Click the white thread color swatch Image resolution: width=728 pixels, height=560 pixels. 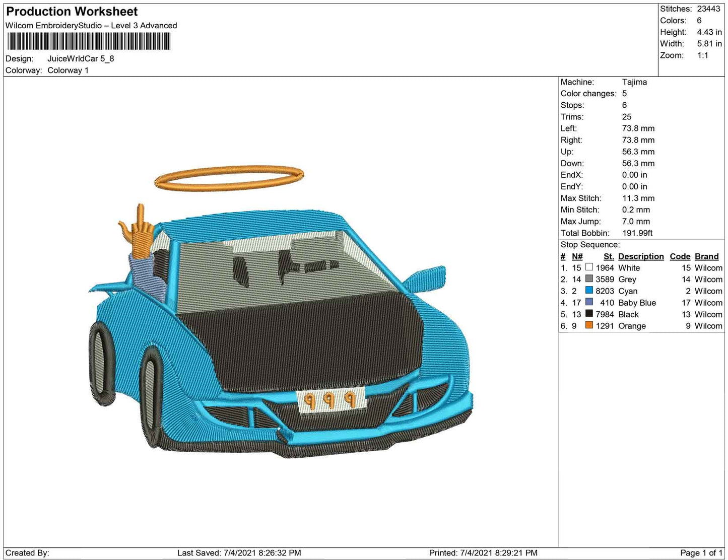tap(589, 267)
